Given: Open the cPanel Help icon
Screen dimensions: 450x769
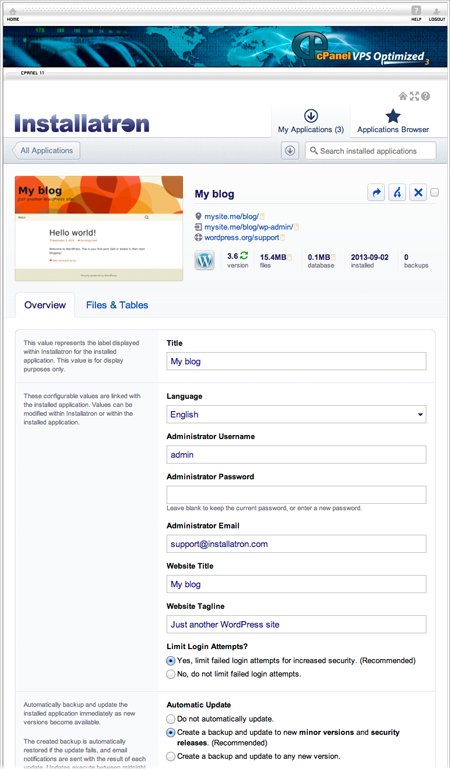Looking at the screenshot, I should [416, 11].
